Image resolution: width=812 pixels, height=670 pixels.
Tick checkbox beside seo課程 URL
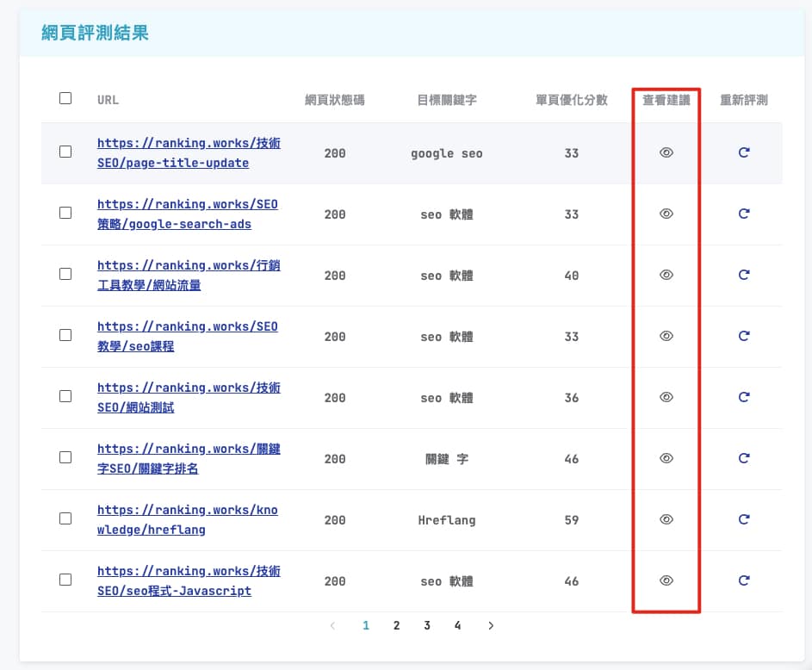(x=65, y=335)
